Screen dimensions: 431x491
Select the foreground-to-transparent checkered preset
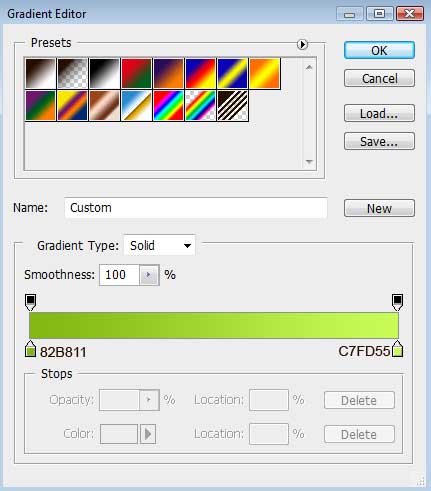pyautogui.click(x=72, y=73)
